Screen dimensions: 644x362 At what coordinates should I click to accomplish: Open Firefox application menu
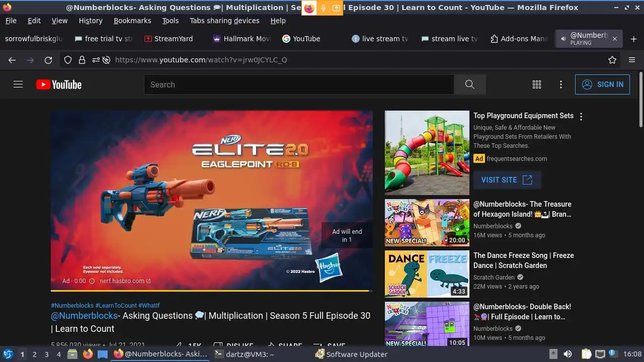pyautogui.click(x=632, y=60)
